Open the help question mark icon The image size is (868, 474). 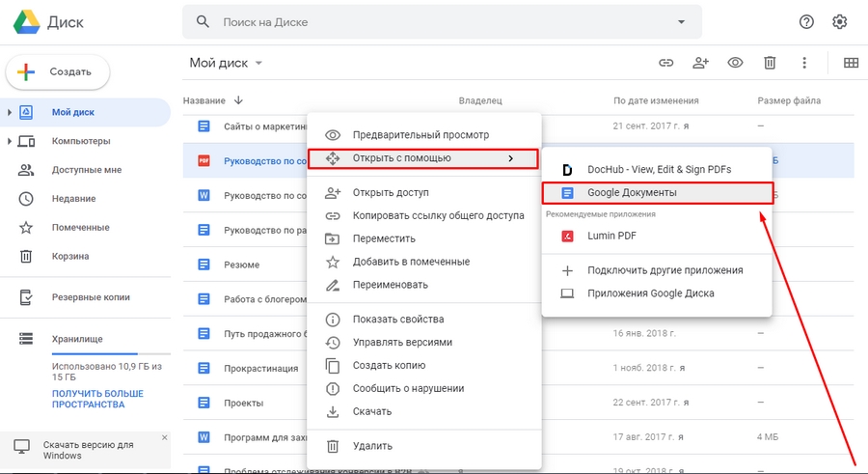[x=807, y=21]
